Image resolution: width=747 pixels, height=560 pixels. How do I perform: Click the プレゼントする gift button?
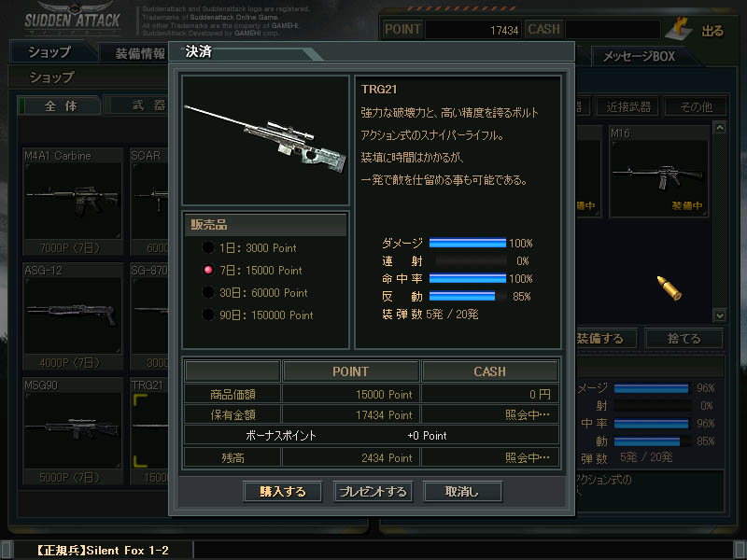pos(373,492)
